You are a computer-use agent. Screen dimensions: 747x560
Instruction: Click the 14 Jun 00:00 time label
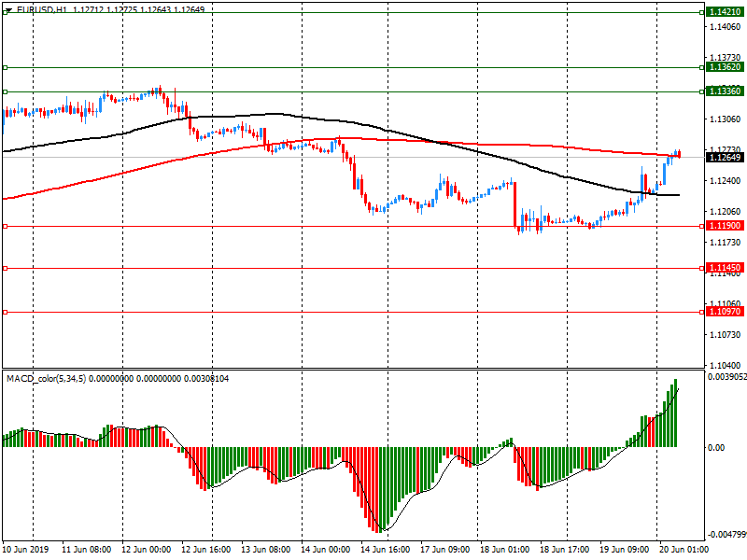pyautogui.click(x=325, y=549)
